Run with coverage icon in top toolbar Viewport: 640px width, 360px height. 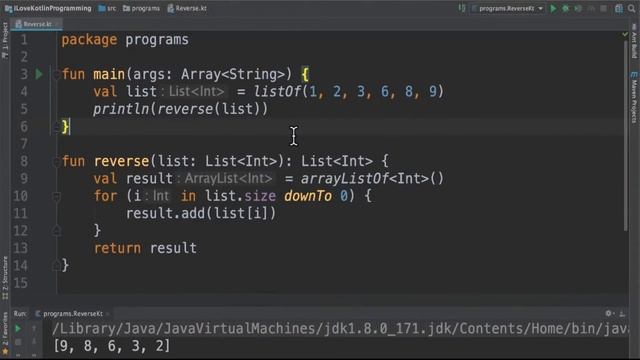(x=578, y=8)
